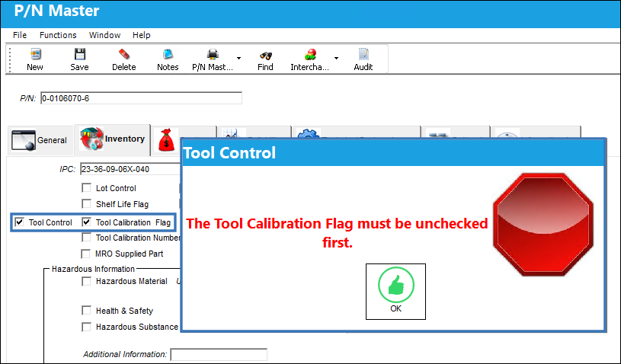Click the Additional Information field
The width and height of the screenshot is (621, 364).
[x=219, y=355]
